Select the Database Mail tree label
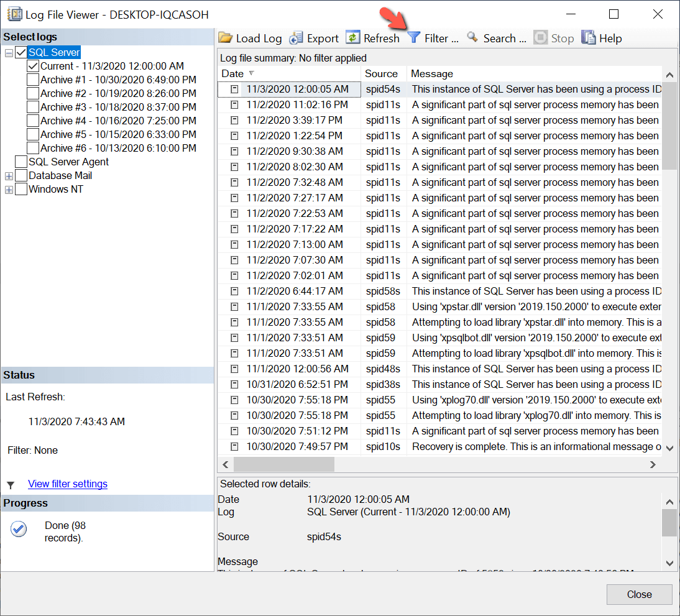This screenshot has width=680, height=616. [60, 176]
